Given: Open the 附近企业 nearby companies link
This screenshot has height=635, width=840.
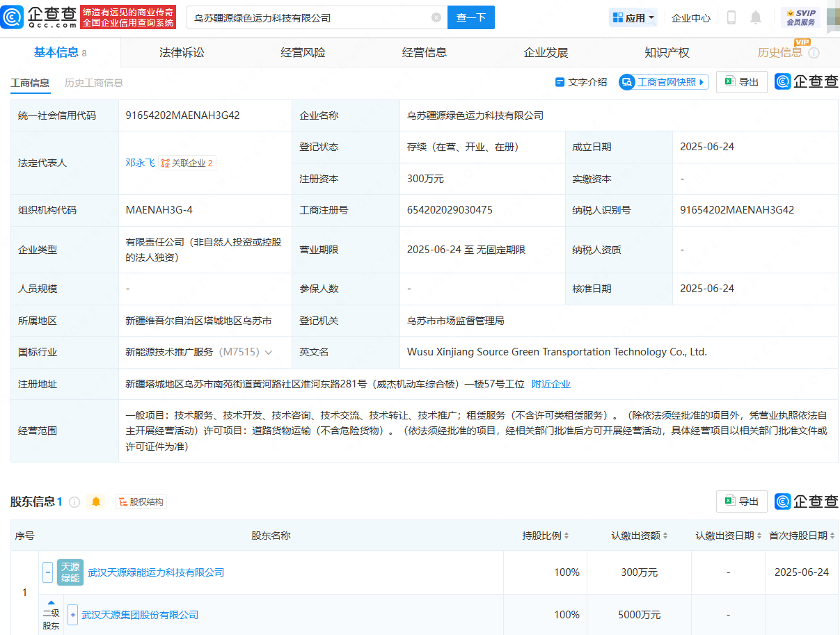Looking at the screenshot, I should [550, 384].
